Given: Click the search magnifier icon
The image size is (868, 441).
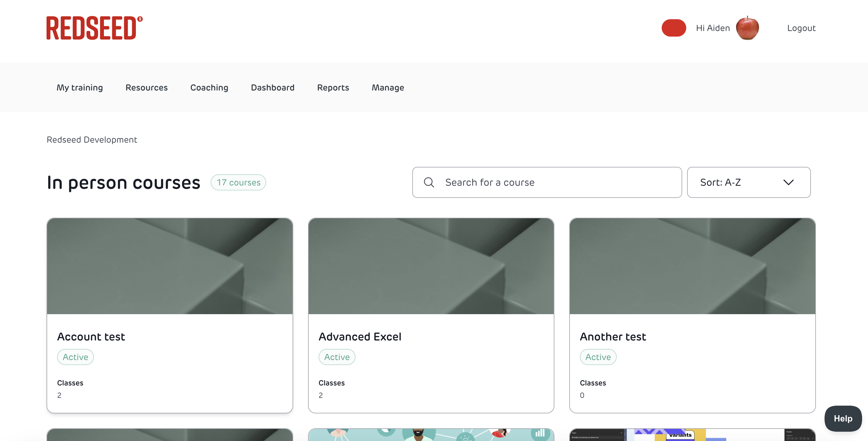Looking at the screenshot, I should pos(429,182).
